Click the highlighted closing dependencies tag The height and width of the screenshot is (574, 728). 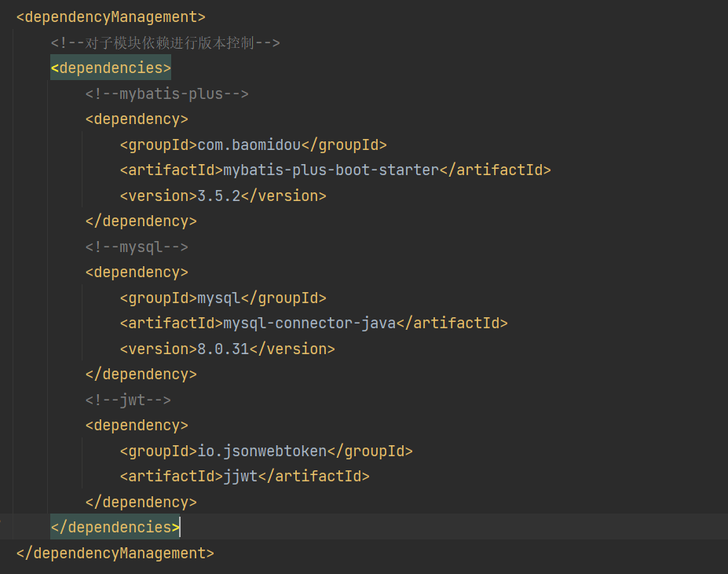click(x=115, y=527)
